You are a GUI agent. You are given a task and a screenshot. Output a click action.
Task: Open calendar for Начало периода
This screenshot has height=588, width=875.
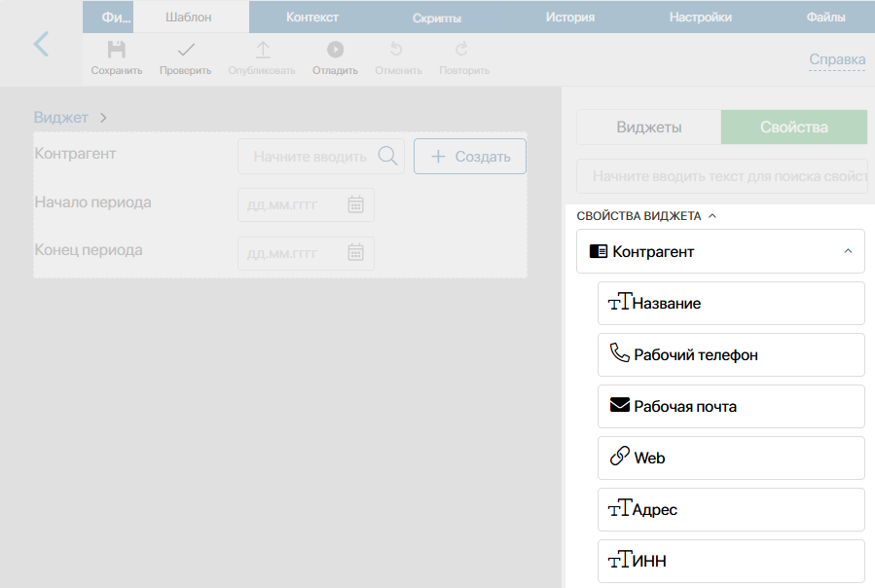click(355, 204)
